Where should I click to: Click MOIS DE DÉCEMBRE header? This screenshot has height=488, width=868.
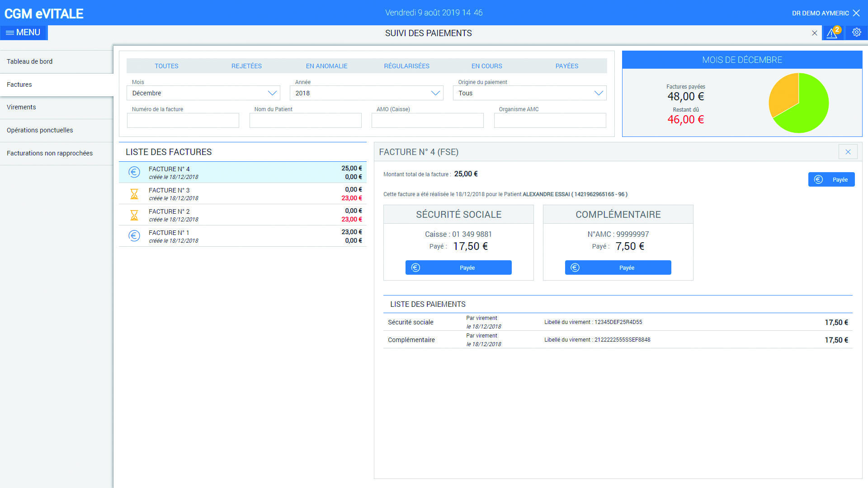pos(742,60)
